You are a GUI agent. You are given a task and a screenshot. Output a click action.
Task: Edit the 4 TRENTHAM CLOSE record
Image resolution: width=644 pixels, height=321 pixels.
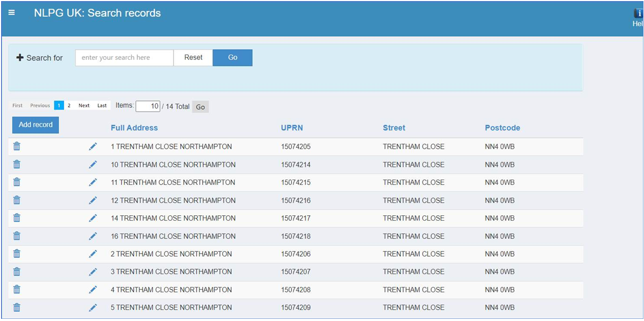[93, 289]
